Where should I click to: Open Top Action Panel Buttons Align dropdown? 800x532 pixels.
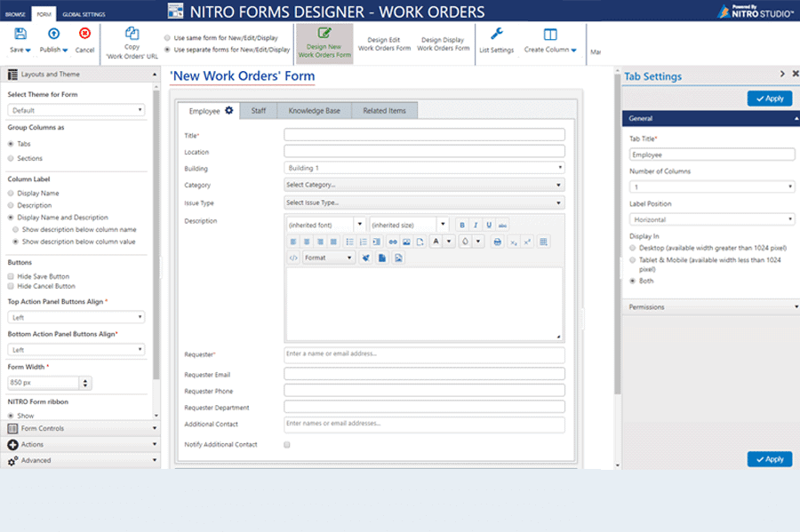coord(76,317)
